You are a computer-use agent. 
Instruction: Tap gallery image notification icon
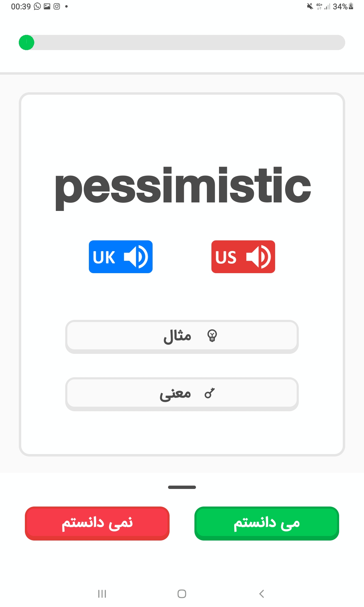pos(47,6)
